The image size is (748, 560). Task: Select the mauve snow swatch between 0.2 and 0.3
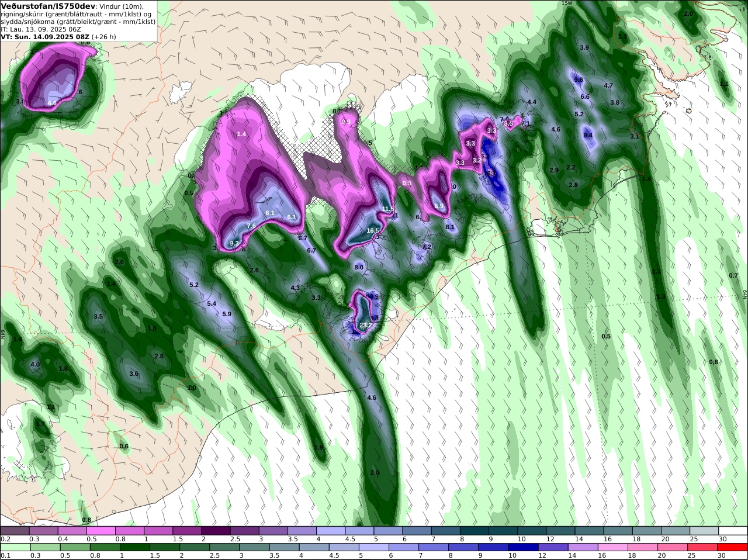pyautogui.click(x=15, y=531)
